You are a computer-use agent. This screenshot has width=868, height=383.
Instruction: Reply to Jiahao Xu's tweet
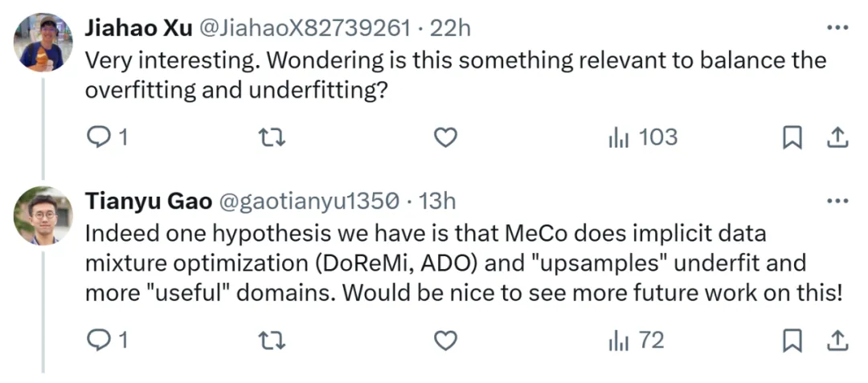click(98, 138)
